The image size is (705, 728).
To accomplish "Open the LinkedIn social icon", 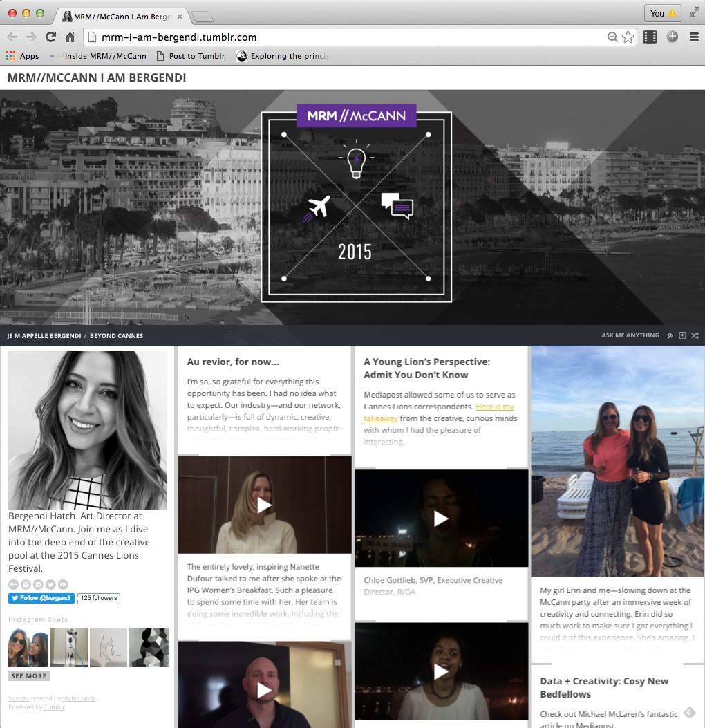I will [x=38, y=584].
